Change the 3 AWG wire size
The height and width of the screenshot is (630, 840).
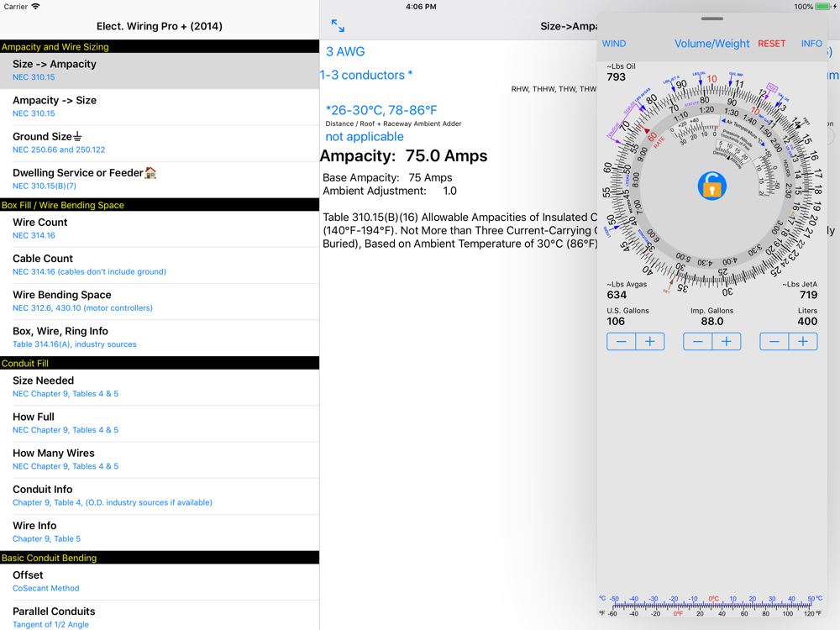345,51
